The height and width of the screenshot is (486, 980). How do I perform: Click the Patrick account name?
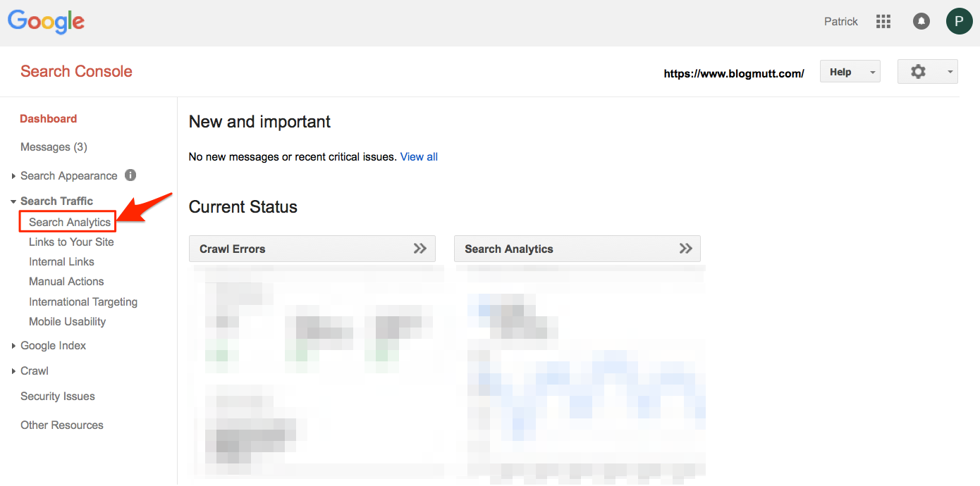(x=841, y=22)
